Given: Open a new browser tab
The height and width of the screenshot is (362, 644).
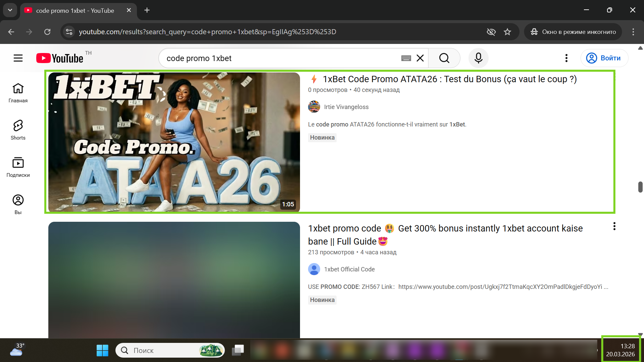Looking at the screenshot, I should click(x=147, y=10).
